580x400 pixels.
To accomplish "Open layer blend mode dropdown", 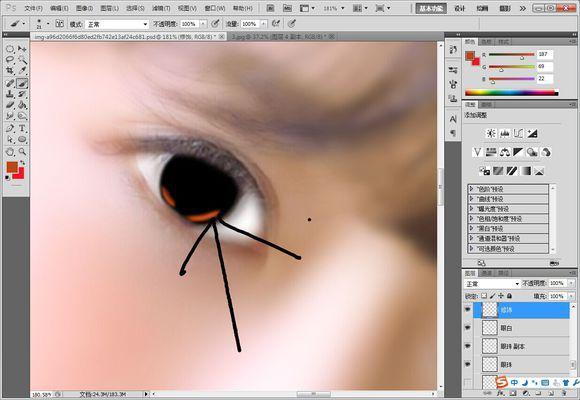I will coord(492,284).
